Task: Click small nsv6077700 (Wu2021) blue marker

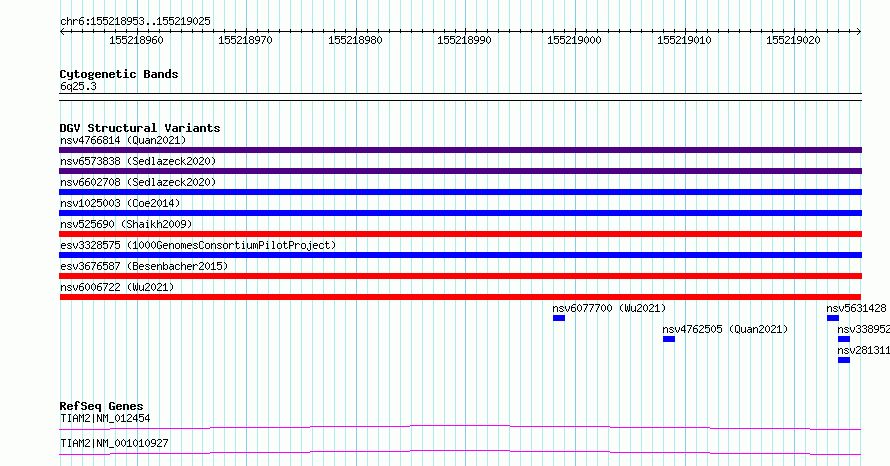Action: click(x=559, y=318)
